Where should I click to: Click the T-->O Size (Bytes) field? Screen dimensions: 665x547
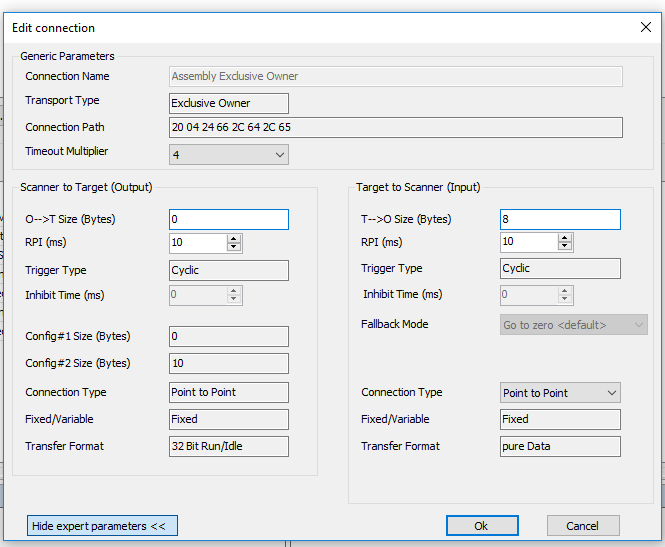pos(559,220)
